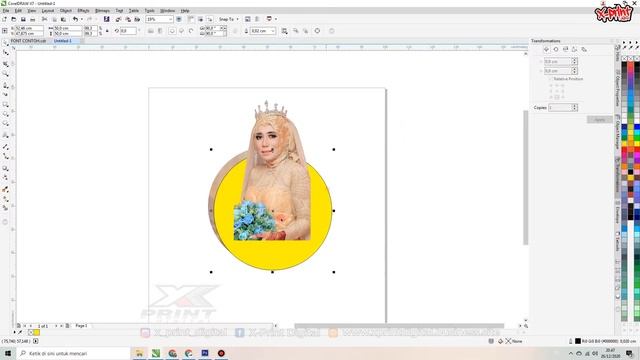Select the Shape tool in toolbox
Screen dimensions: 640x360
point(5,53)
